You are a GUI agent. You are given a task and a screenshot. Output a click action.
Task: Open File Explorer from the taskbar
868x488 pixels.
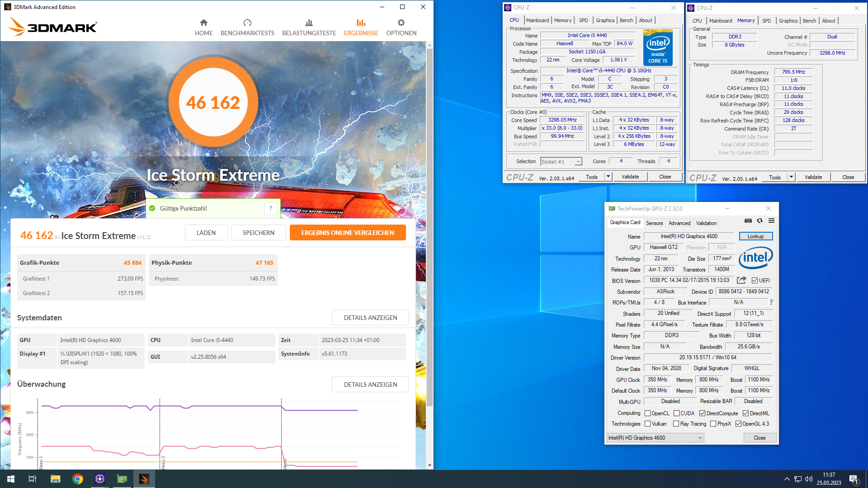[55, 479]
